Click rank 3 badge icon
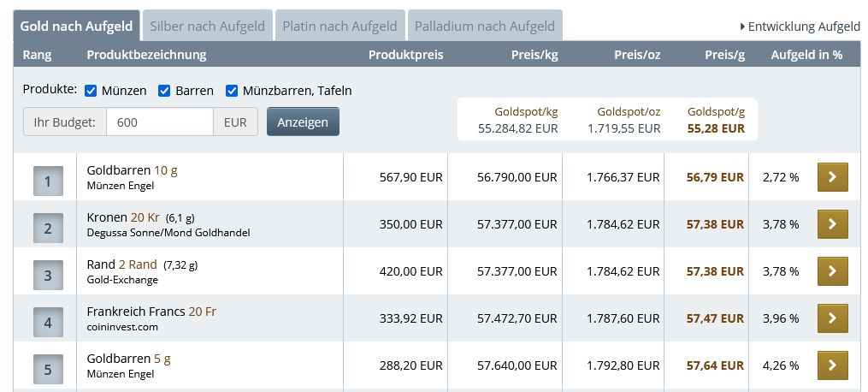This screenshot has height=392, width=868. tap(48, 276)
